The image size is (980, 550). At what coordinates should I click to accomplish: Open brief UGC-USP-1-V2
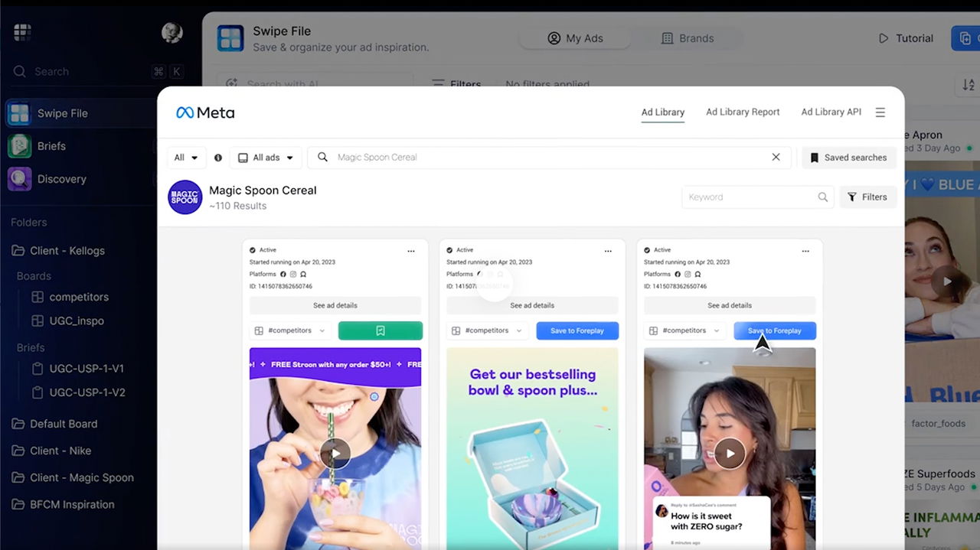(x=87, y=392)
